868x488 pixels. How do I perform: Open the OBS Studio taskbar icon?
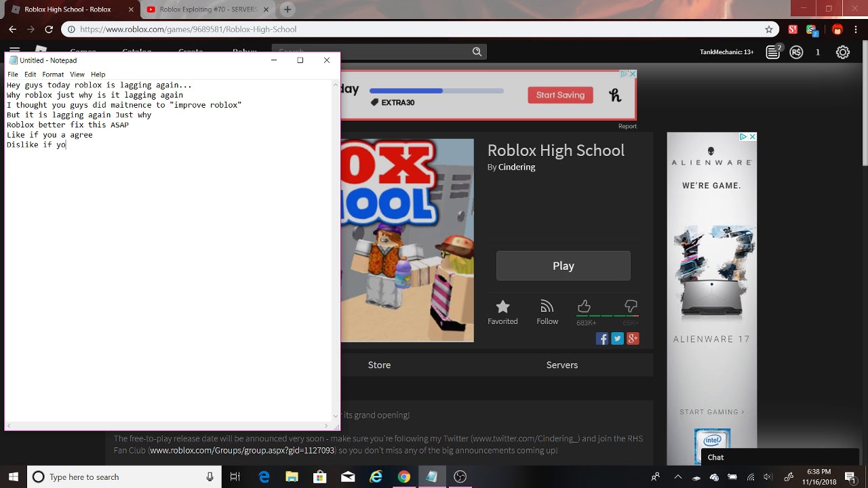460,476
